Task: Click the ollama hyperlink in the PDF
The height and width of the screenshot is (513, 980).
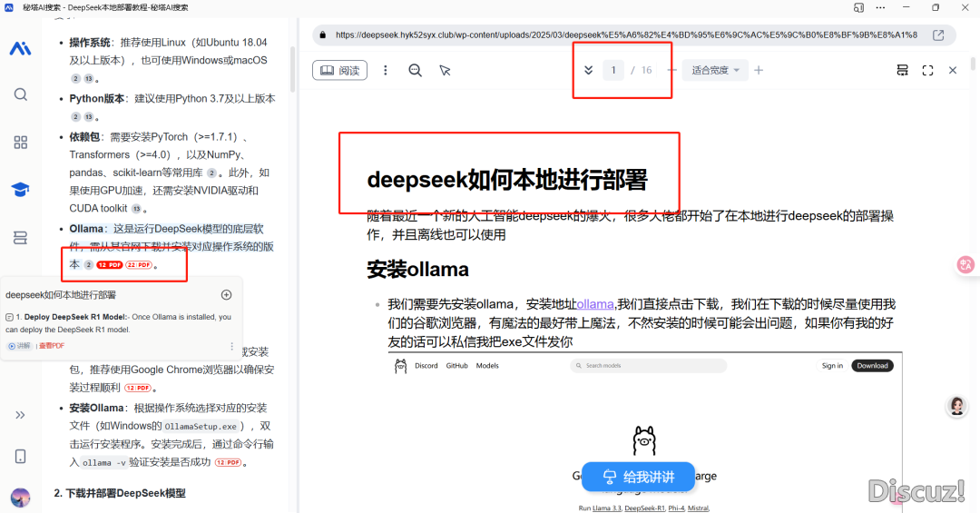Action: click(x=595, y=304)
